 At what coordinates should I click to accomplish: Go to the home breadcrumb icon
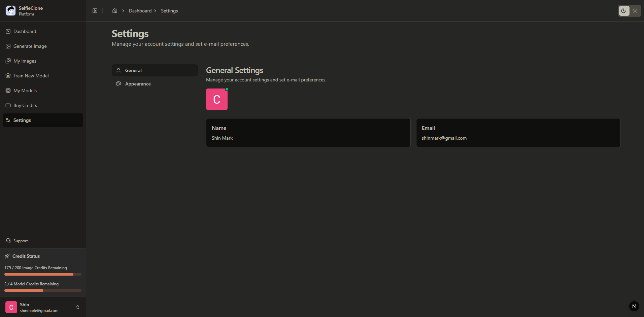(x=115, y=11)
